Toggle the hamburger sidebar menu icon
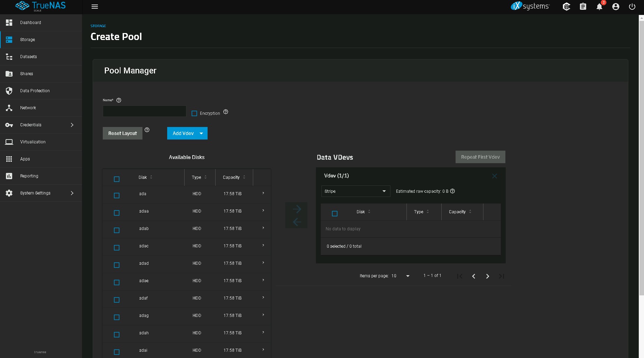Image resolution: width=644 pixels, height=358 pixels. tap(95, 7)
